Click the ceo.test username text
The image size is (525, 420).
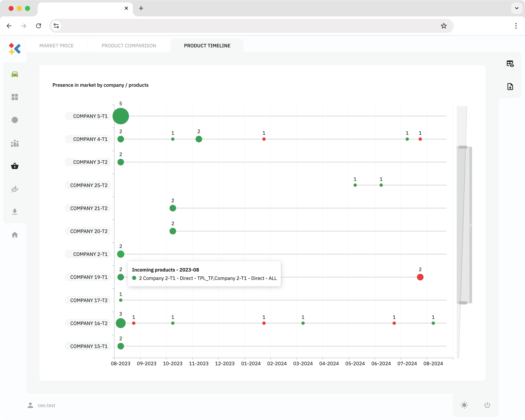[x=46, y=405]
